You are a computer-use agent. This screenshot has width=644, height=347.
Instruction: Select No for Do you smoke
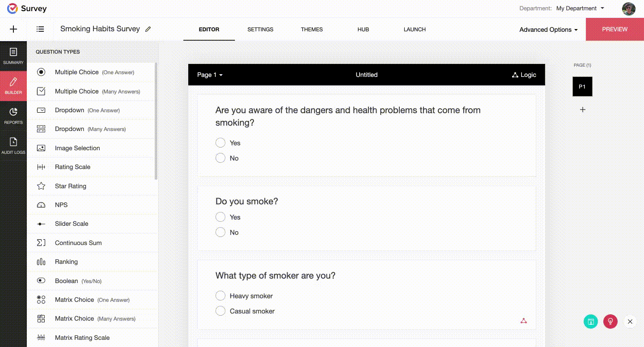(220, 232)
